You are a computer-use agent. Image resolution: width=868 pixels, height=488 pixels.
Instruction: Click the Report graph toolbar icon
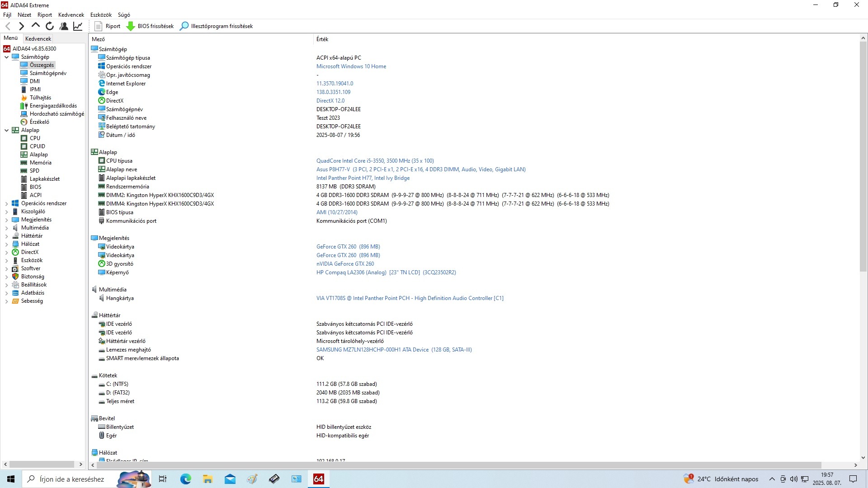78,26
